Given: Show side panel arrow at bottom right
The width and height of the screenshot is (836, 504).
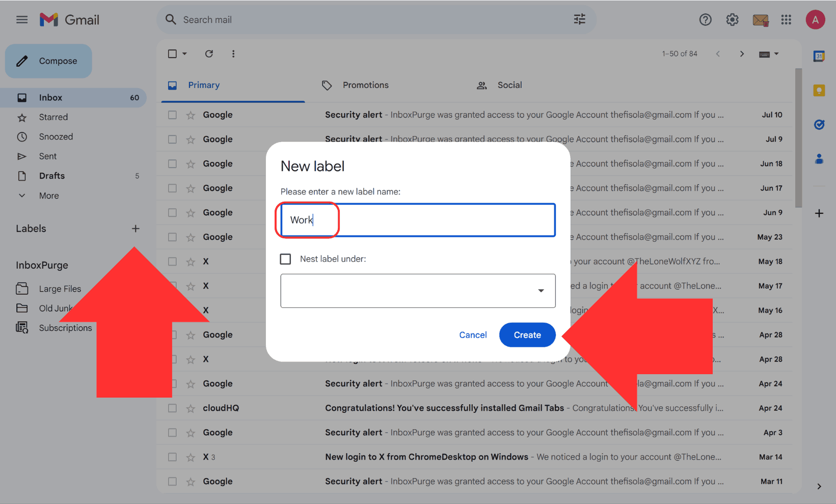Looking at the screenshot, I should (x=819, y=486).
